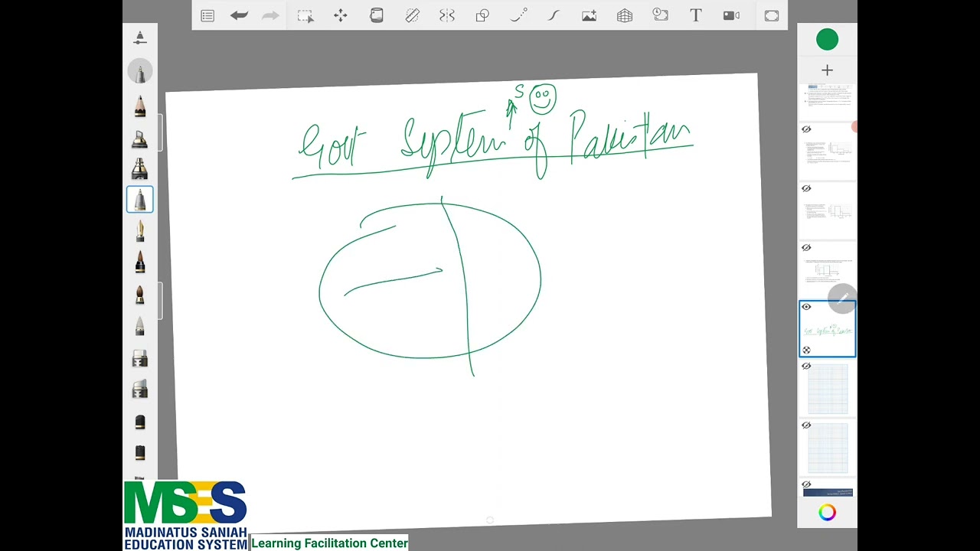
Task: Redo the undone stroke
Action: click(270, 15)
